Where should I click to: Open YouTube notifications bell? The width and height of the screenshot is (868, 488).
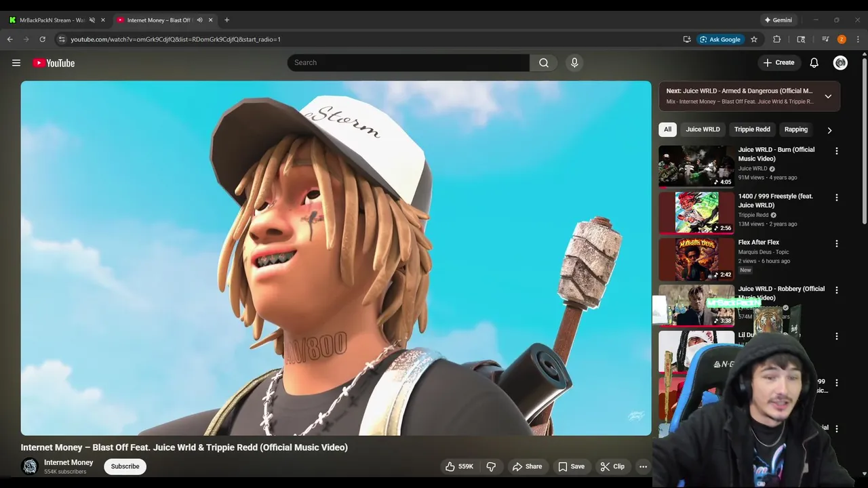click(814, 63)
